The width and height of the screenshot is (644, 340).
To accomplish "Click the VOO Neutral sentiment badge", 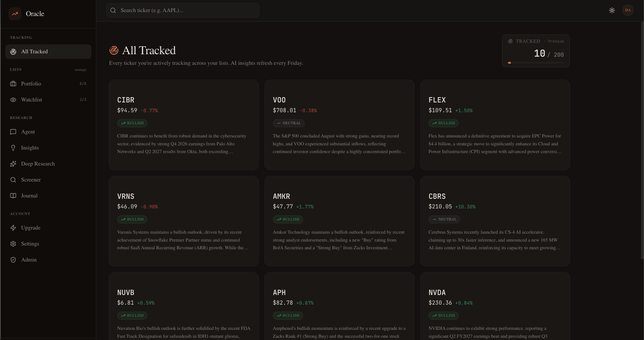I will [x=289, y=123].
